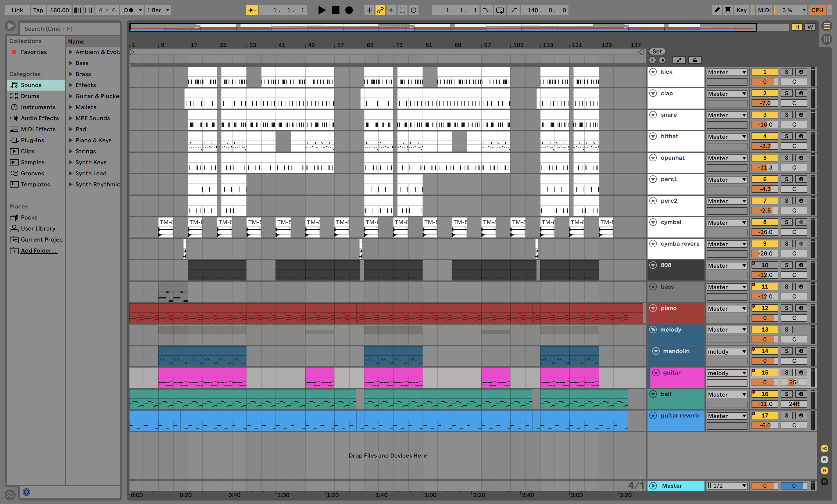Enable the Follow playback arrow button

[252, 10]
